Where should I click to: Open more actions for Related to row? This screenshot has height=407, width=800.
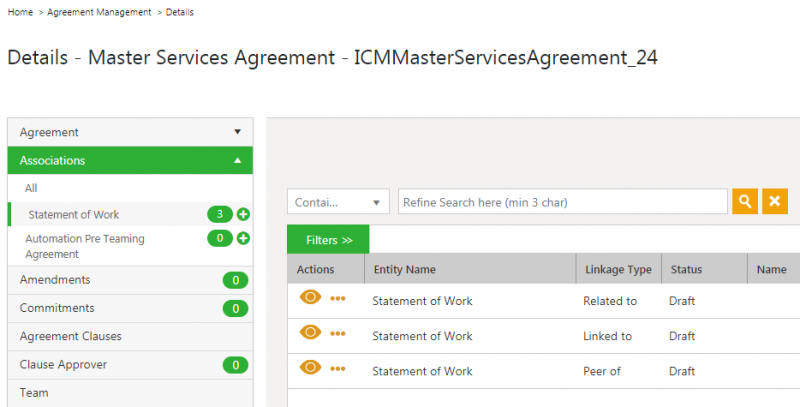tap(338, 298)
